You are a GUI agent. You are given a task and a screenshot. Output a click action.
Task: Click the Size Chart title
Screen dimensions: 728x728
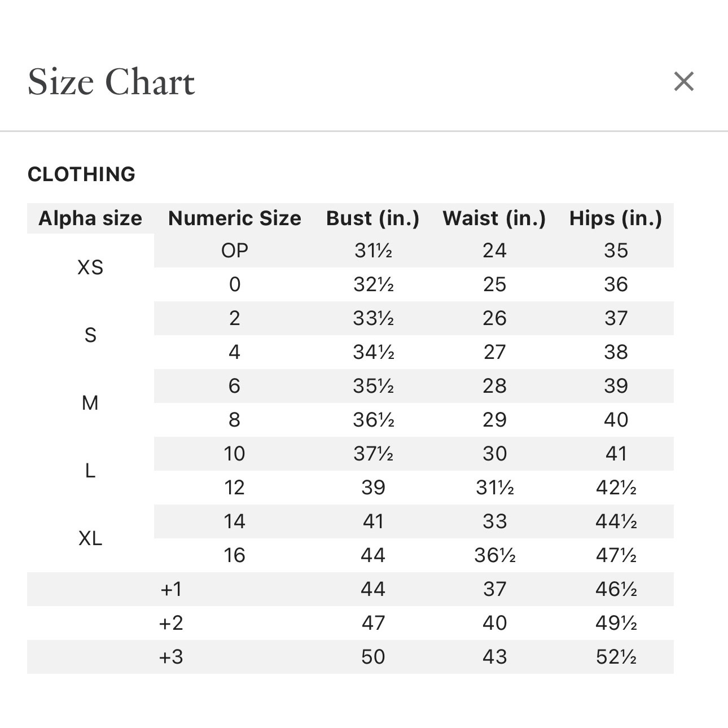coord(111,82)
